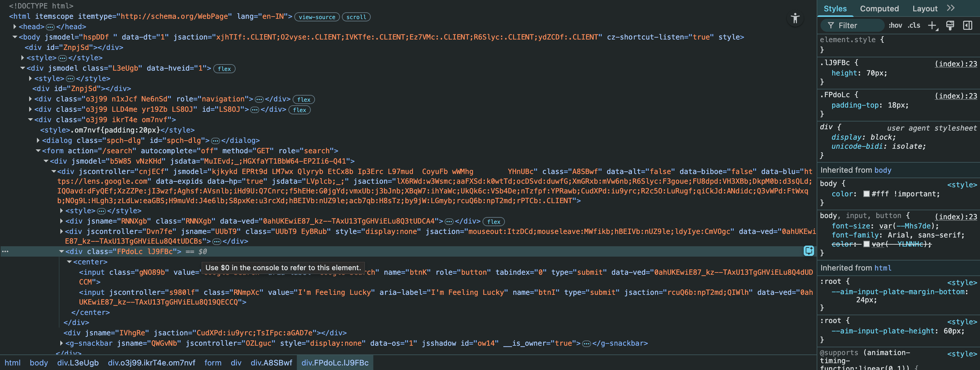
Task: Click the accessibility tree icon in the Elements panel
Action: tap(795, 18)
